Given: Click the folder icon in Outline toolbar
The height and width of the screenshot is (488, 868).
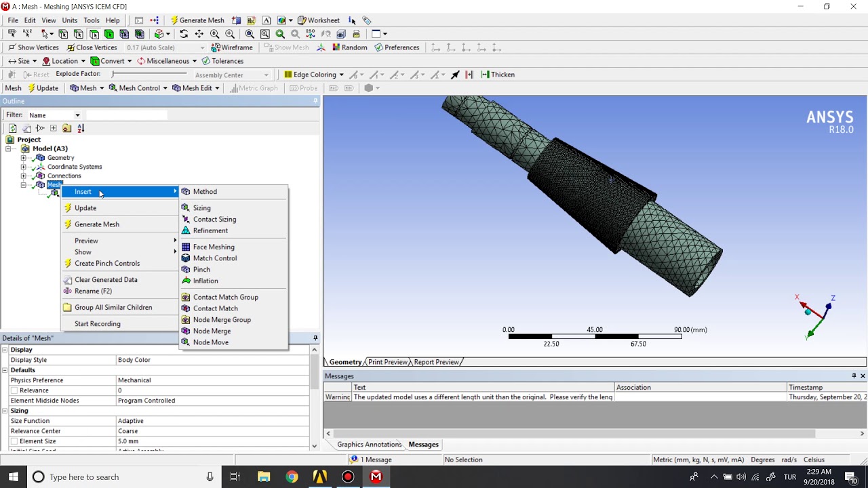Looking at the screenshot, I should coord(66,128).
